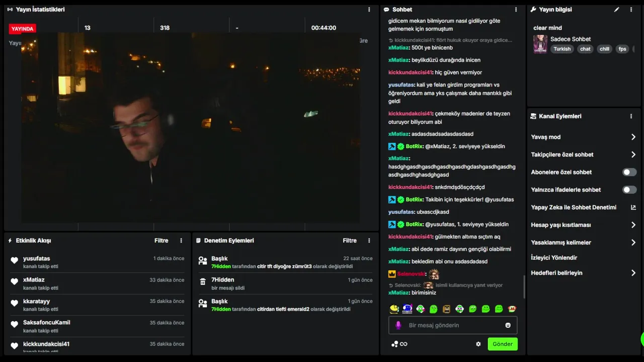
Task: Open the Filtre menu in Etkinlik Akışı
Action: point(161,240)
